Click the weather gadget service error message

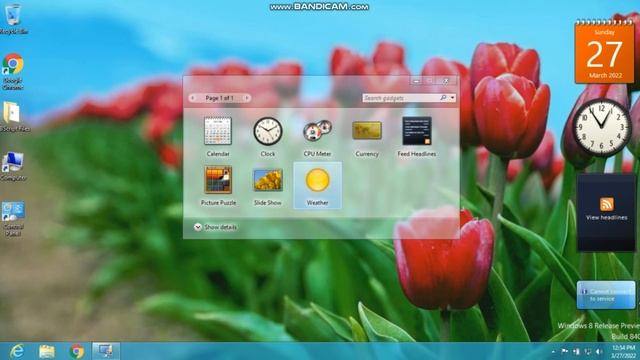(606, 295)
